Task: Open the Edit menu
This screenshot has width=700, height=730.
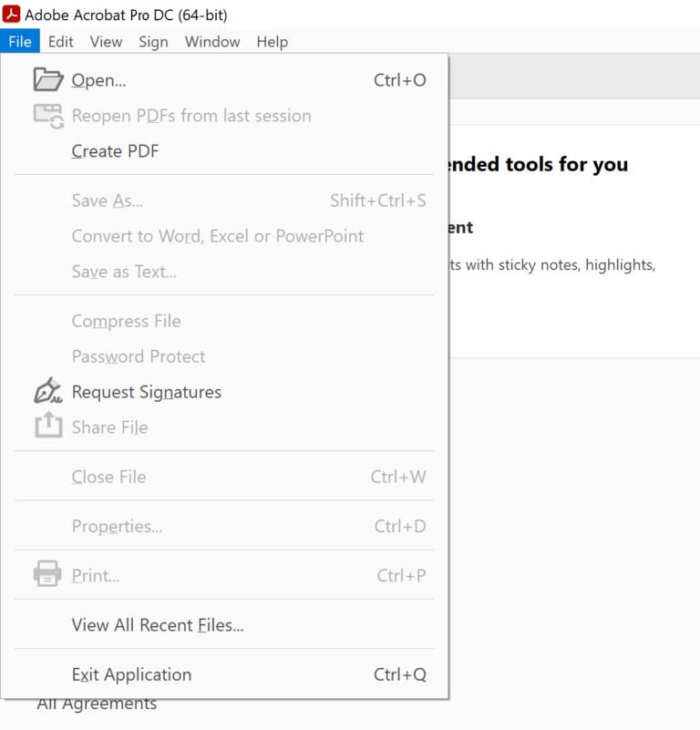Action: coord(60,41)
